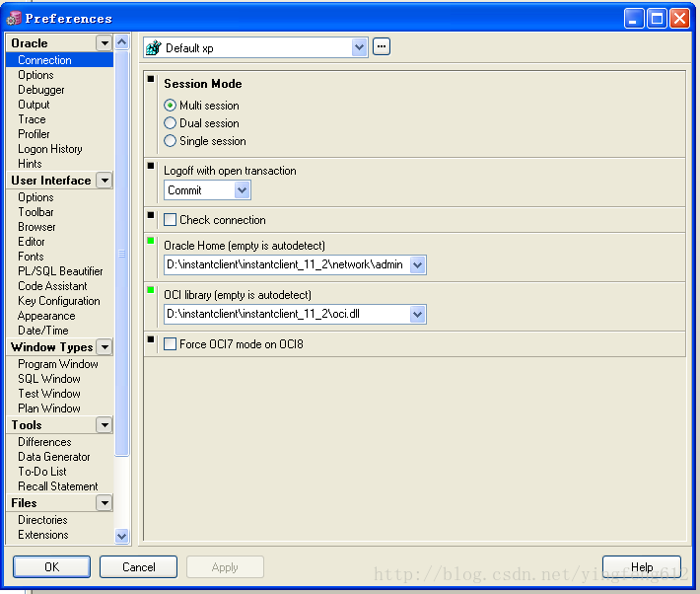Viewport: 700px width, 594px height.
Task: Open Plan Window preferences
Action: point(49,408)
